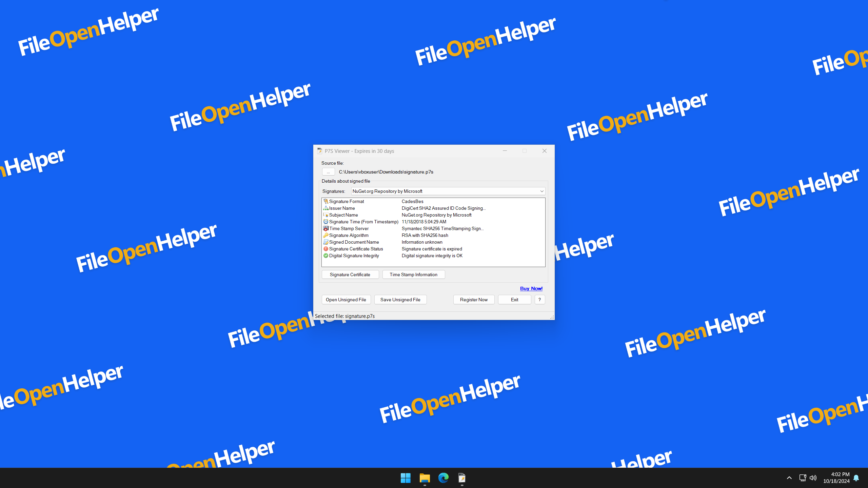Image resolution: width=868 pixels, height=488 pixels.
Task: Open the Signature Certificate details
Action: pyautogui.click(x=350, y=274)
